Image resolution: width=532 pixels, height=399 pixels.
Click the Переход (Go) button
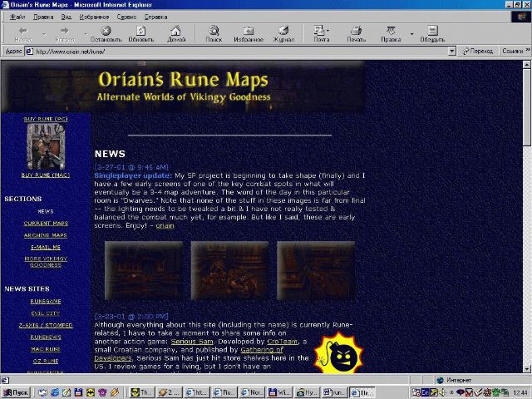[x=478, y=52]
